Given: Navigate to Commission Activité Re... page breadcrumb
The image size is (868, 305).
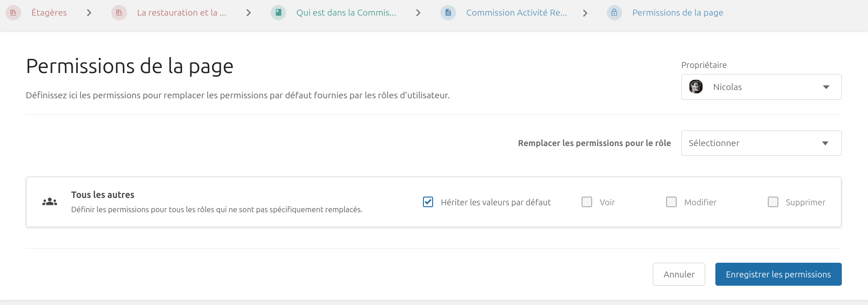Looking at the screenshot, I should pyautogui.click(x=516, y=13).
